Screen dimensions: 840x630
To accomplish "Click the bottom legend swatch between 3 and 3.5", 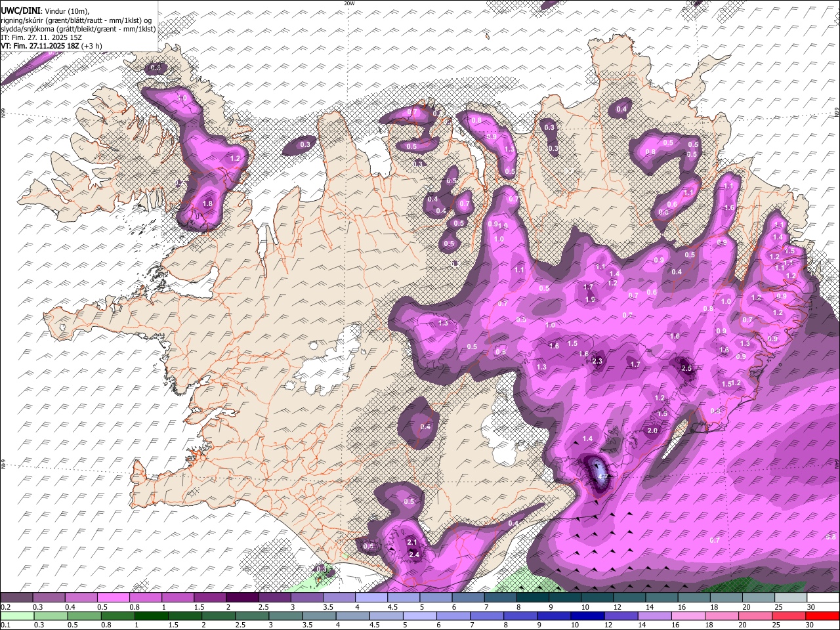I will tap(285, 616).
